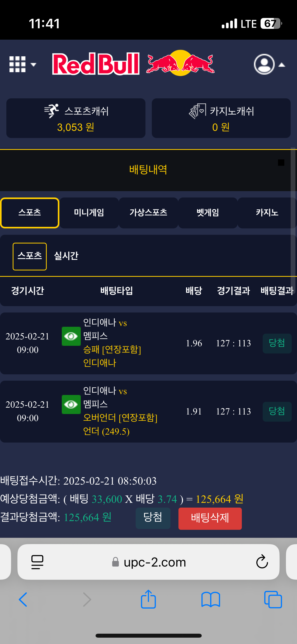Open the grid menu icon
The width and height of the screenshot is (297, 644).
[x=17, y=64]
